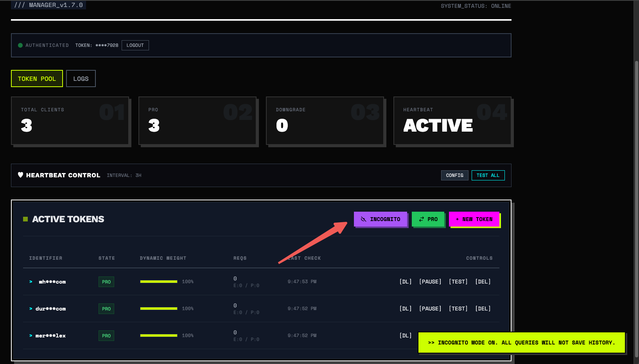Image resolution: width=639 pixels, height=364 pixels.
Task: Toggle the Incognito mode button
Action: (x=381, y=219)
